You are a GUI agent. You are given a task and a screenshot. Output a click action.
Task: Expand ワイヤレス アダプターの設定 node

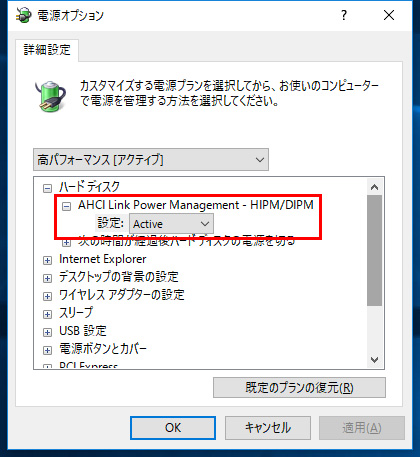[x=48, y=296]
